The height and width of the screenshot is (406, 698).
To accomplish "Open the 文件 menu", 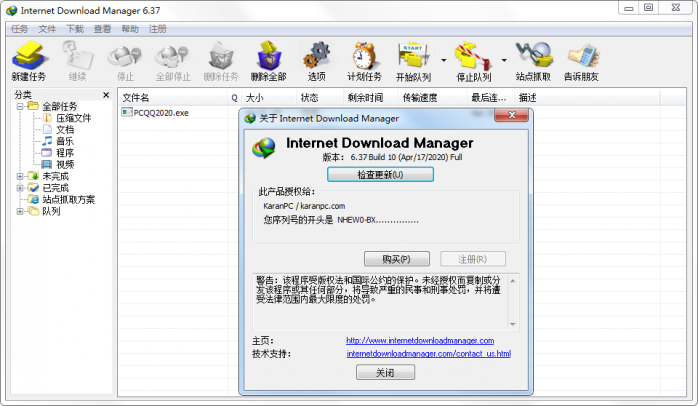I will [x=47, y=29].
